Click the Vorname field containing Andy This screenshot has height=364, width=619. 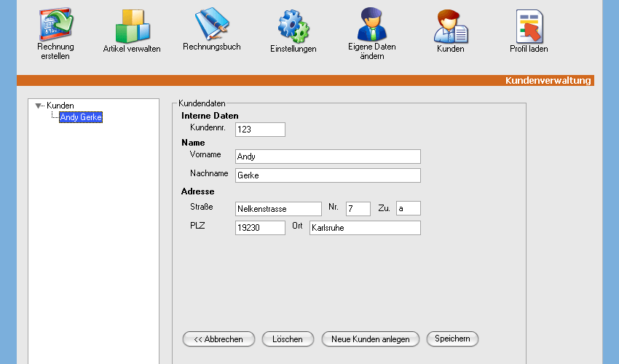[x=328, y=157]
